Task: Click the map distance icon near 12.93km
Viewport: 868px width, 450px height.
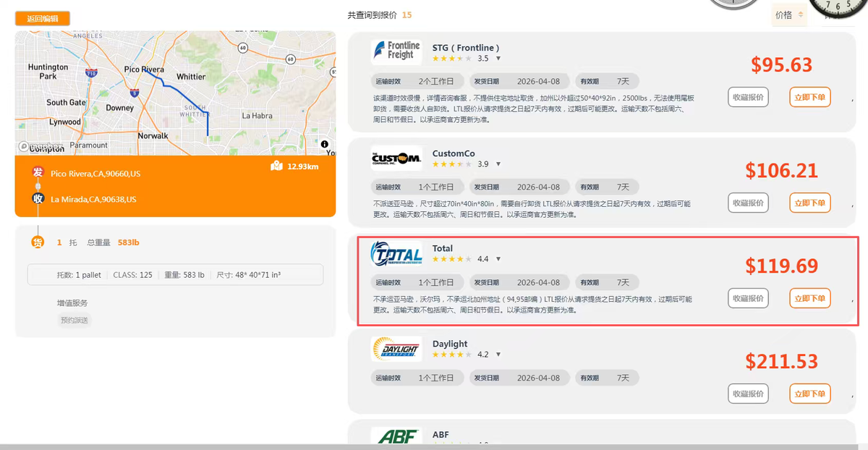Action: click(276, 166)
